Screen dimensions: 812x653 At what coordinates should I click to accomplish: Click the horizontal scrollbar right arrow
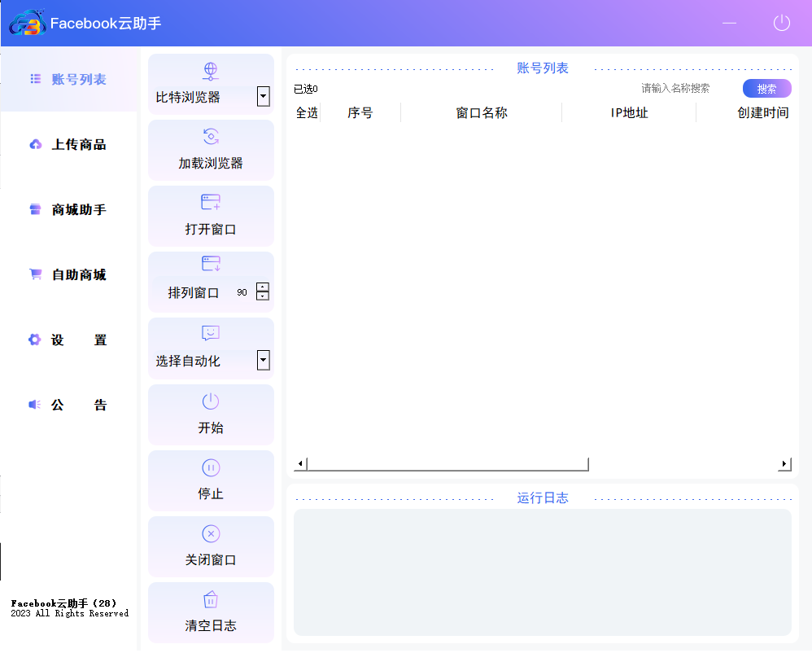(784, 464)
